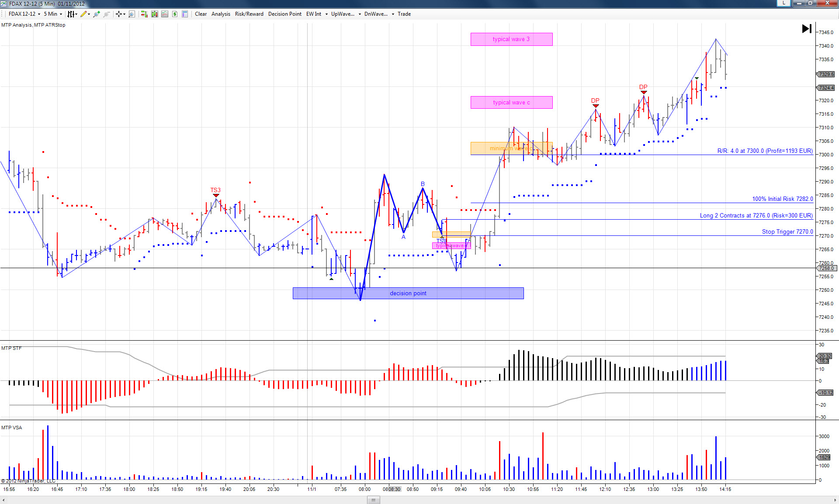This screenshot has height=504, width=839.
Task: Expand the DnWave dropdown arrow
Action: [x=393, y=14]
